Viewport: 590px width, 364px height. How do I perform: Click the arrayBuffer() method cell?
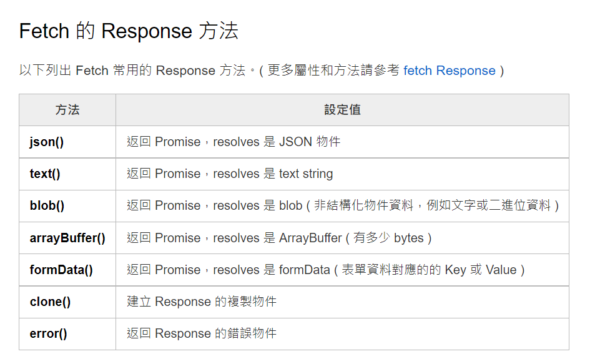coord(67,238)
